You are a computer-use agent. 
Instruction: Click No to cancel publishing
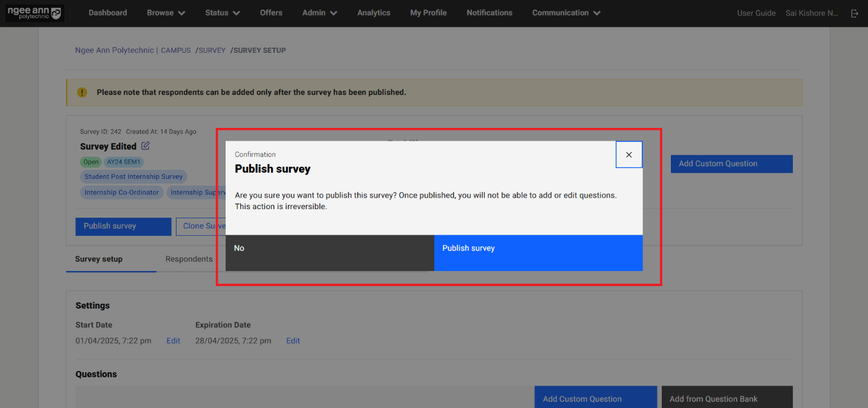point(329,252)
